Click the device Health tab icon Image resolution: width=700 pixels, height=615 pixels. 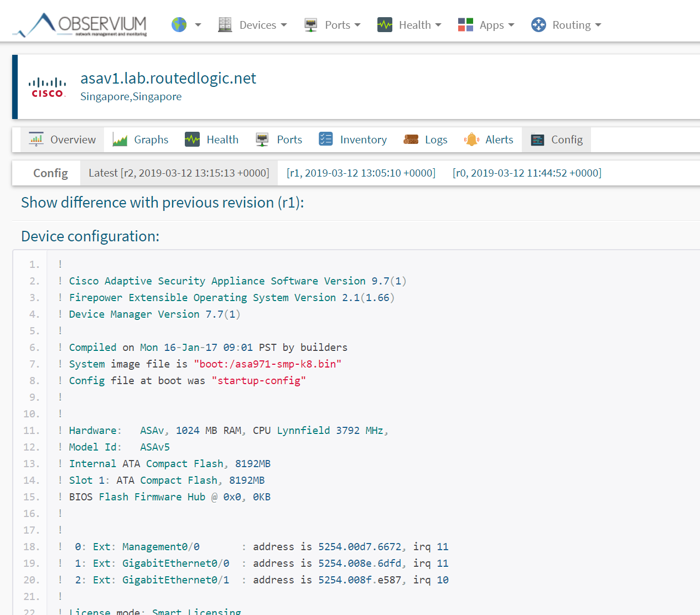[x=193, y=139]
